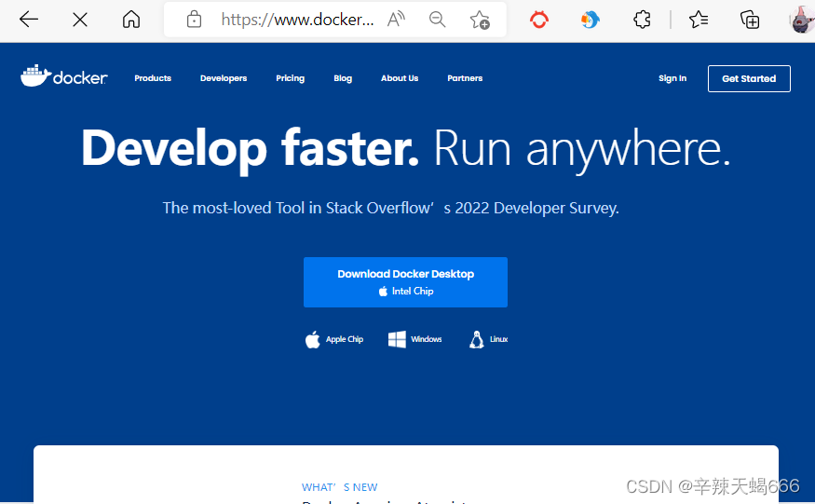Stop page loading with the X icon
815x504 pixels.
coord(80,20)
